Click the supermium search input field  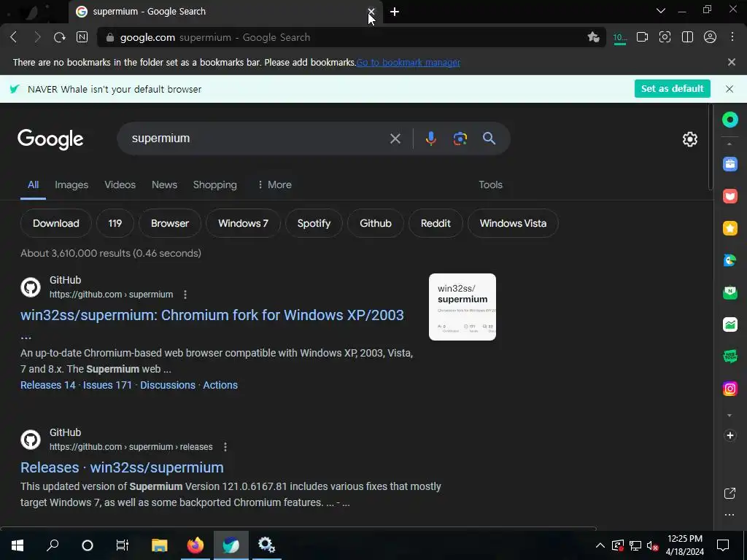click(x=258, y=139)
